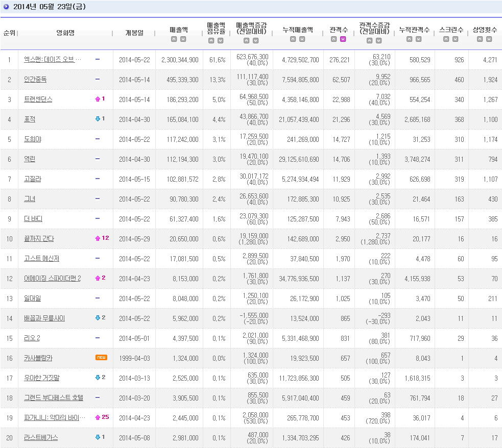Sort 누적관객수 column ascending
502x448 pixels.
pos(409,39)
